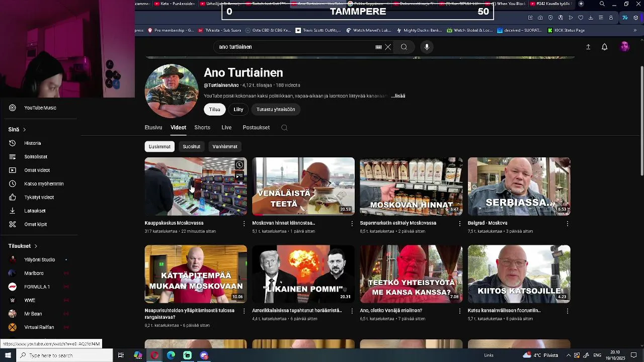Switch to the Videot tab

[x=178, y=128]
